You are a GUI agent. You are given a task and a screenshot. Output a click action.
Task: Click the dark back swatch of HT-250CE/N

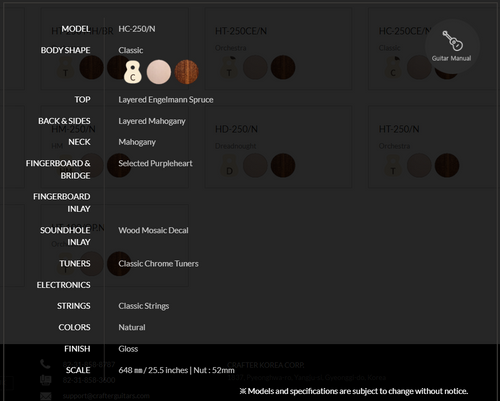[x=283, y=67]
